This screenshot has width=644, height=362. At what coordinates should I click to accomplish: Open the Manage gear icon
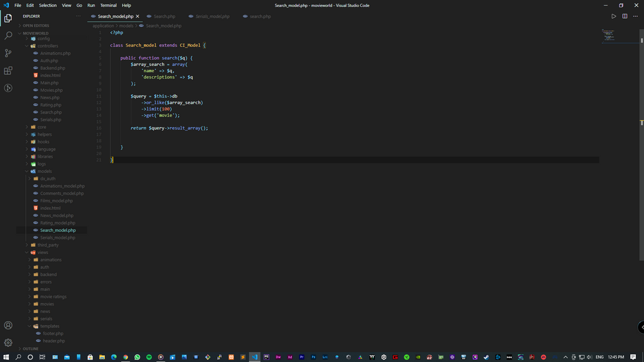8,343
